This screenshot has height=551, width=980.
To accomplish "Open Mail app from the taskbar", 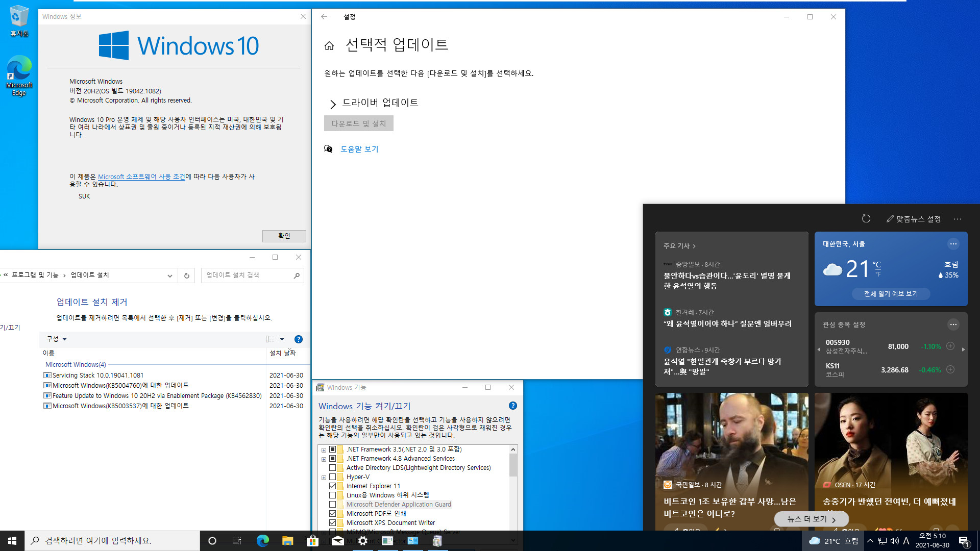I will pyautogui.click(x=337, y=541).
